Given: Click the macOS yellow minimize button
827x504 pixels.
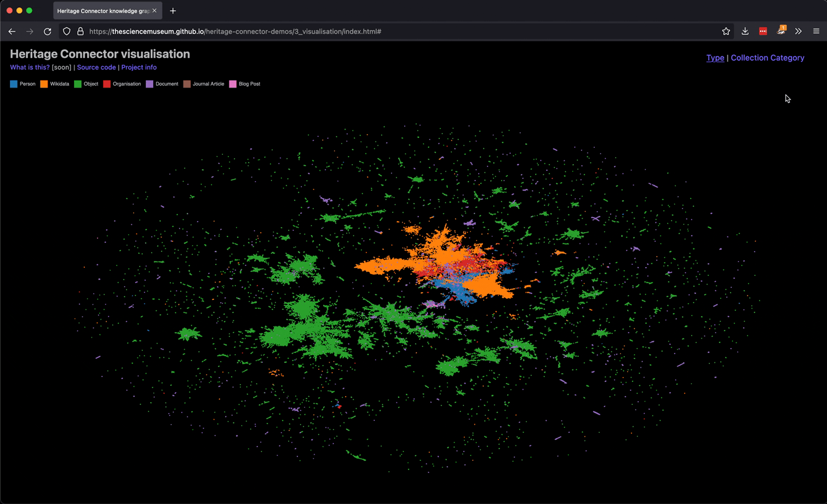Looking at the screenshot, I should 19,10.
